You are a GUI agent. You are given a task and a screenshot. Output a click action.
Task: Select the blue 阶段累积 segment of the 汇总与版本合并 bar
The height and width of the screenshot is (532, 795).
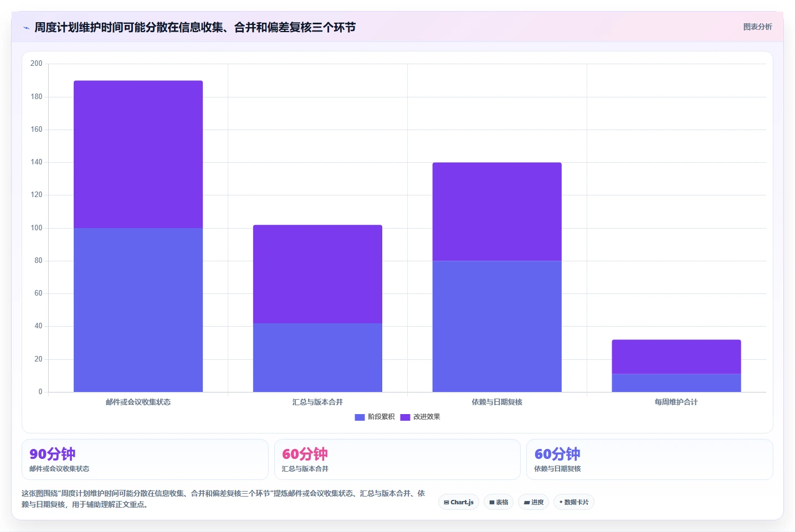click(x=317, y=358)
